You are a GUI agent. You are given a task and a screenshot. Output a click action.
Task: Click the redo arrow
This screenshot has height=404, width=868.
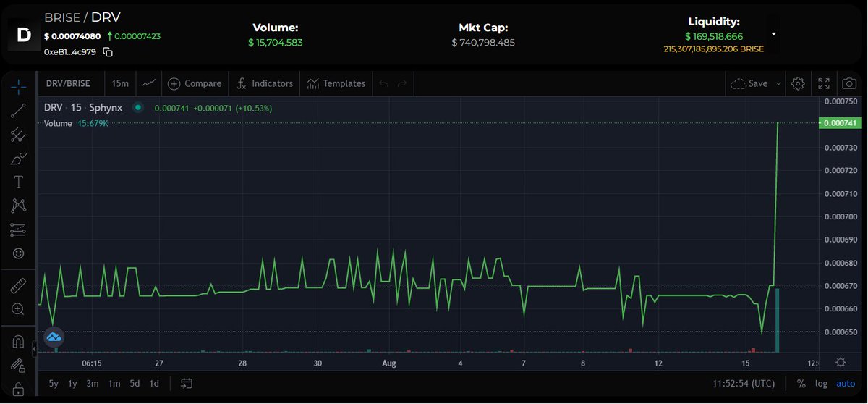[402, 83]
